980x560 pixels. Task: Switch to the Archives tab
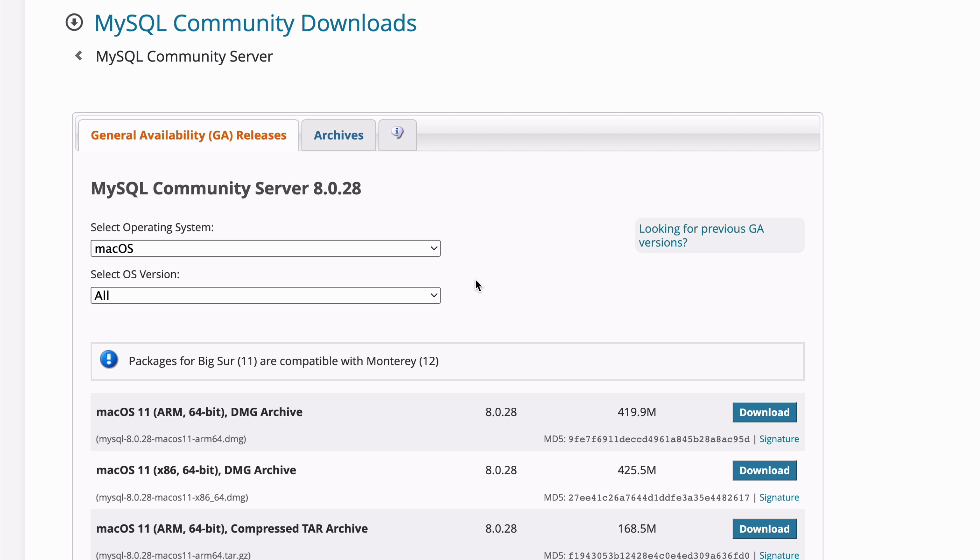(x=338, y=135)
